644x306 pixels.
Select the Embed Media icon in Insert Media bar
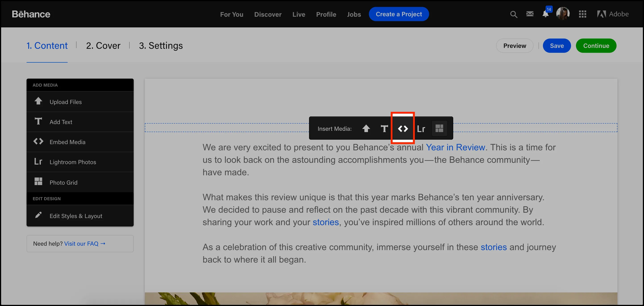coord(403,128)
